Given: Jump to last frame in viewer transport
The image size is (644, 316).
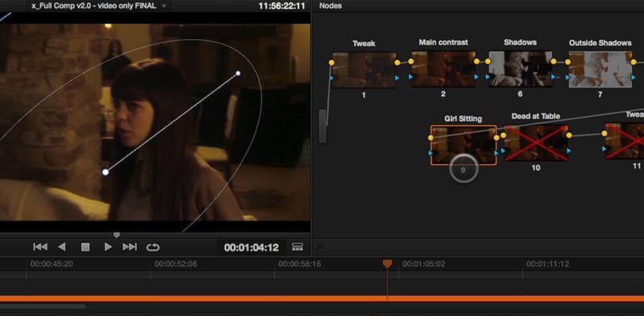Looking at the screenshot, I should (x=129, y=247).
